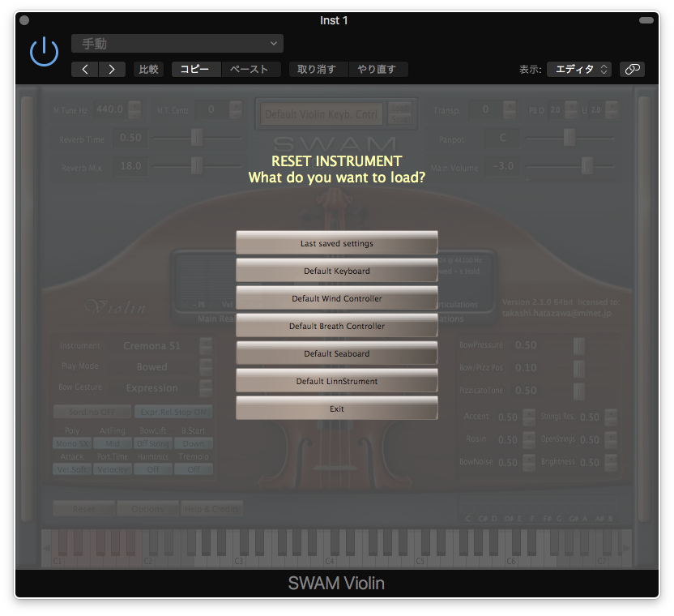Click the Transp. stepper
Viewport: 674px width, 616px height.
pos(510,109)
